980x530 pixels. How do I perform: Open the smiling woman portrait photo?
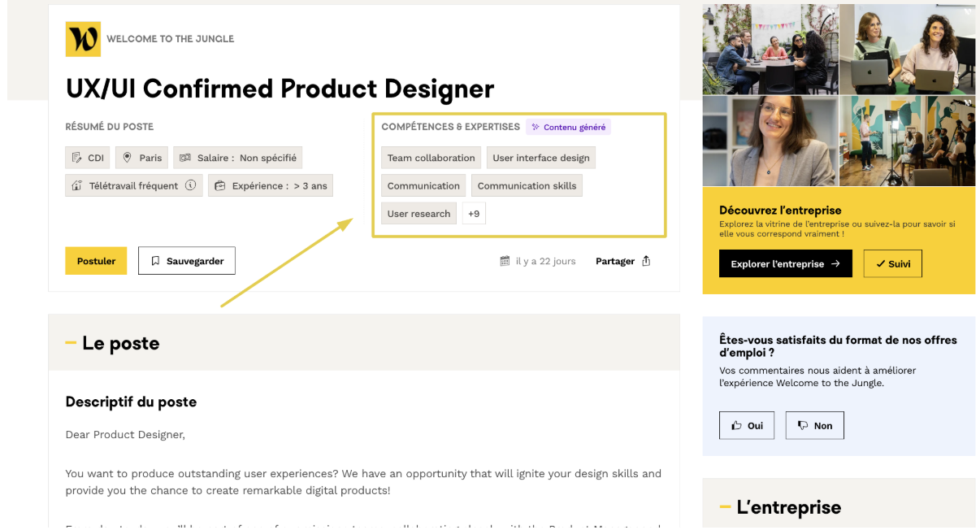pos(770,141)
